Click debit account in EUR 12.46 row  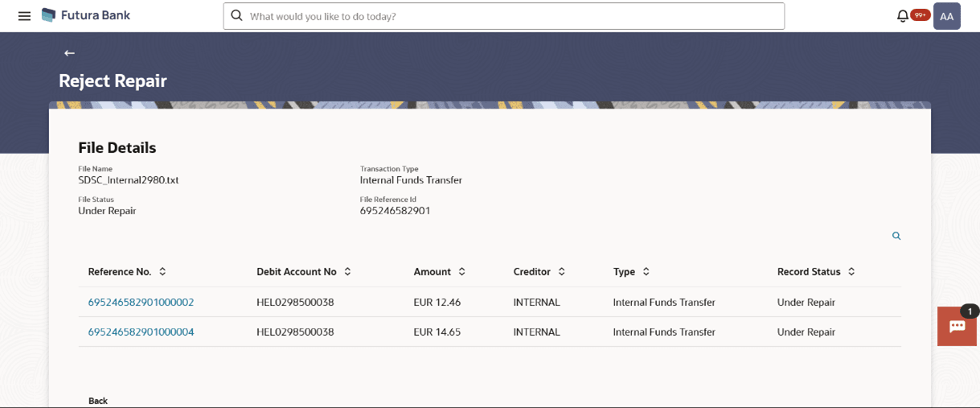pos(295,303)
